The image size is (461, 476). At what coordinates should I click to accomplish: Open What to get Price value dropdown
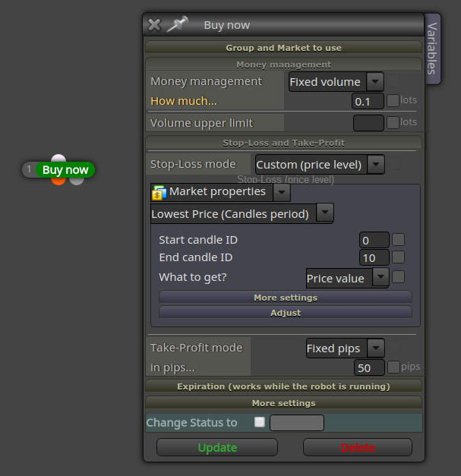[347, 278]
